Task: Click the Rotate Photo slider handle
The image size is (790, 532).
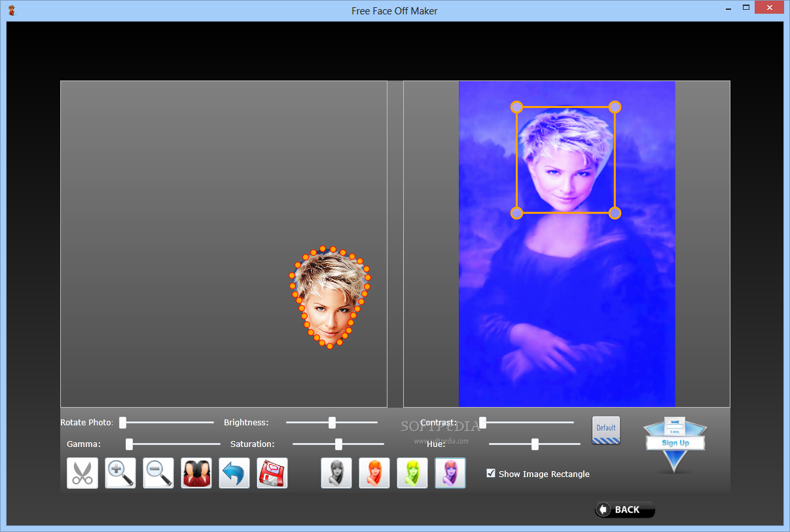Action: 122,423
